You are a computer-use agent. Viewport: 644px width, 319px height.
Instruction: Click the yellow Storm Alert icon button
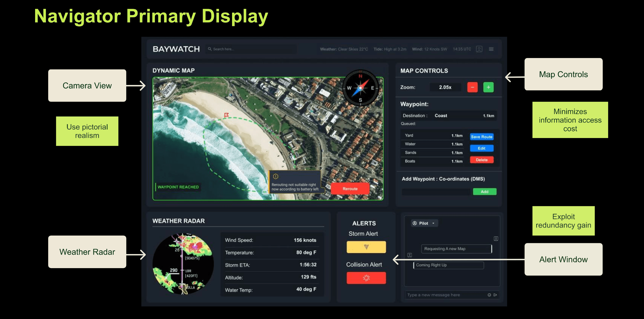[x=366, y=247]
